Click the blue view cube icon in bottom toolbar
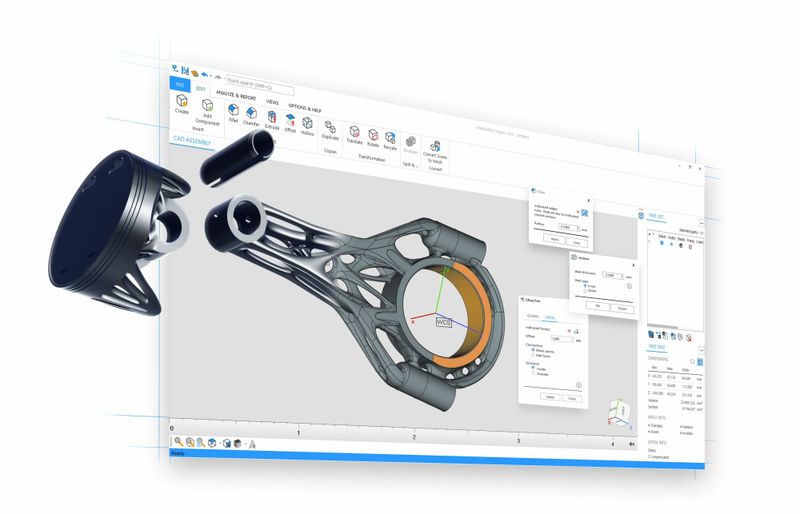 [212, 443]
